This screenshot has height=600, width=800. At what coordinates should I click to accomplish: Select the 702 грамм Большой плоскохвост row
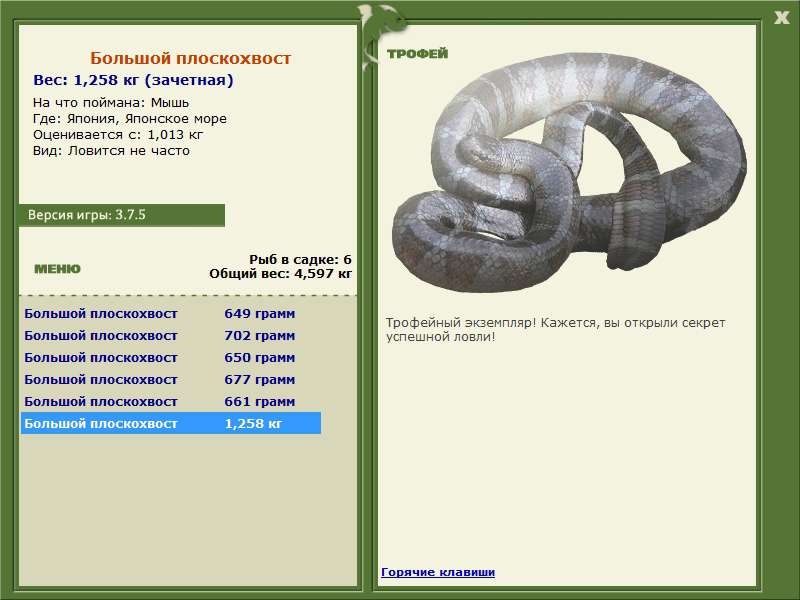[170, 335]
